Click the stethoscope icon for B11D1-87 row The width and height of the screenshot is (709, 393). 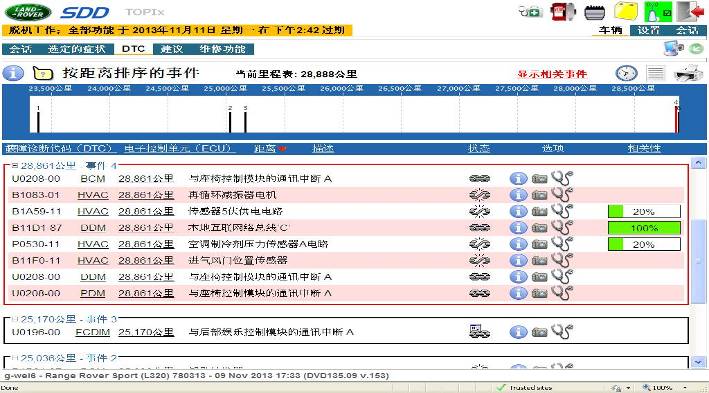point(562,227)
